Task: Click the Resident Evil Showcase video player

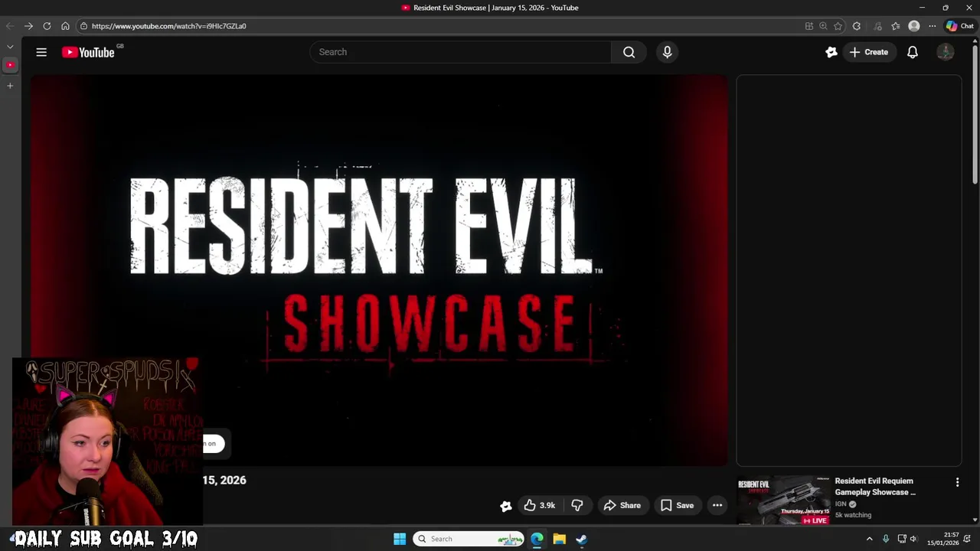Action: tap(380, 270)
